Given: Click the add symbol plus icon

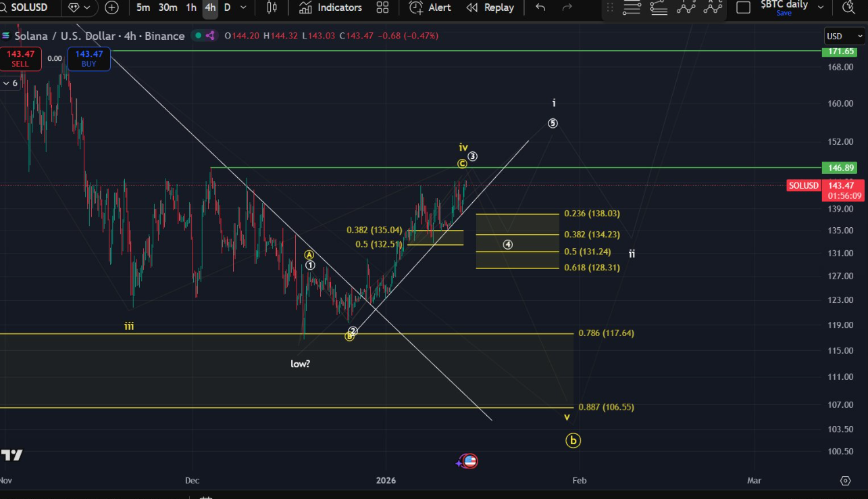Looking at the screenshot, I should (x=111, y=7).
